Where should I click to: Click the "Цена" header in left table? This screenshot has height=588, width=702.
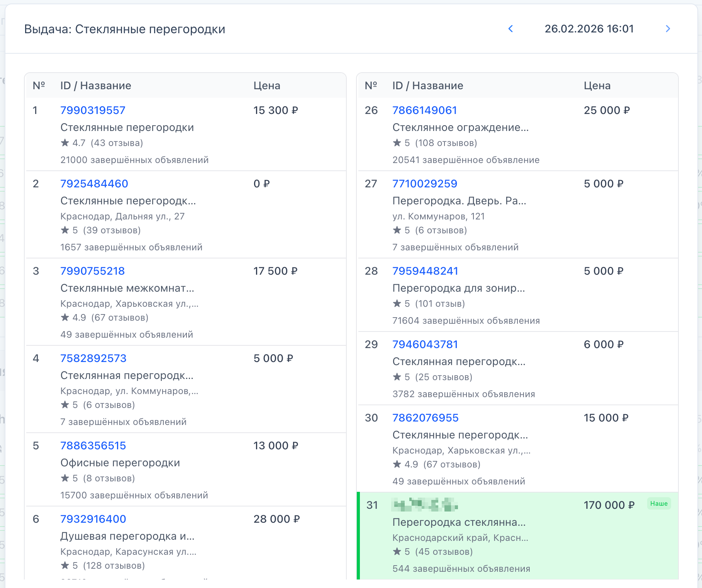click(x=267, y=86)
